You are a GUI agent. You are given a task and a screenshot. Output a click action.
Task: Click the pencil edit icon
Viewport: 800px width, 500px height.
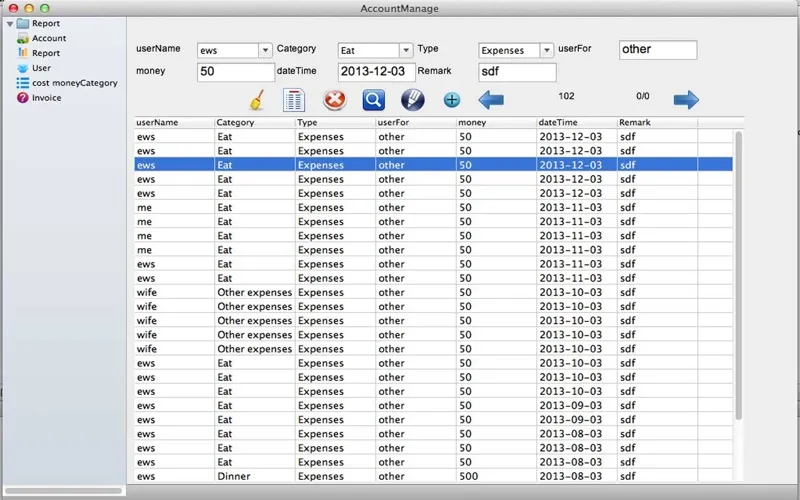pos(413,99)
